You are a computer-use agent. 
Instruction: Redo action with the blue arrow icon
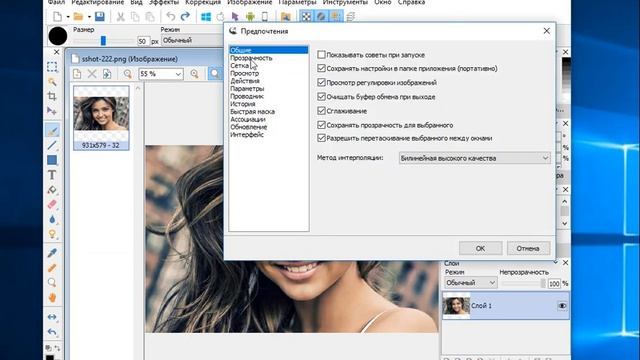(185, 17)
